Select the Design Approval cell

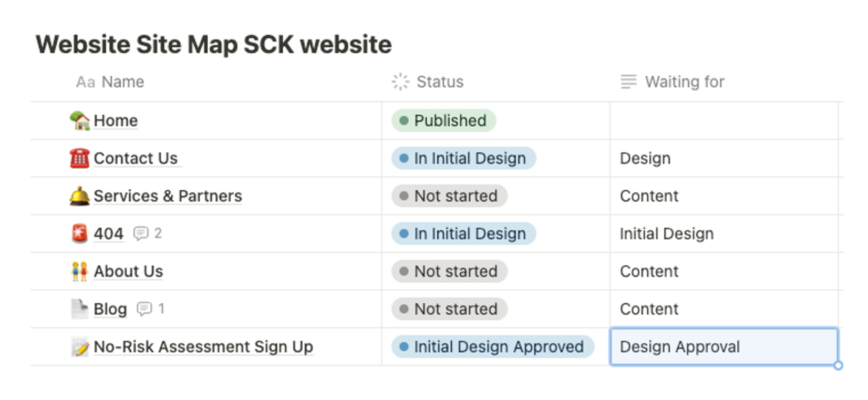coord(724,347)
